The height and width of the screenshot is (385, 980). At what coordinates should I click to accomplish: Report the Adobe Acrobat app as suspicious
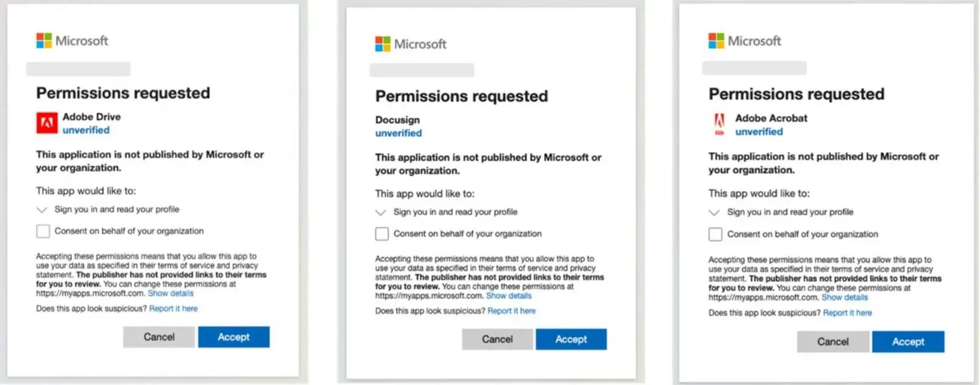(x=847, y=313)
